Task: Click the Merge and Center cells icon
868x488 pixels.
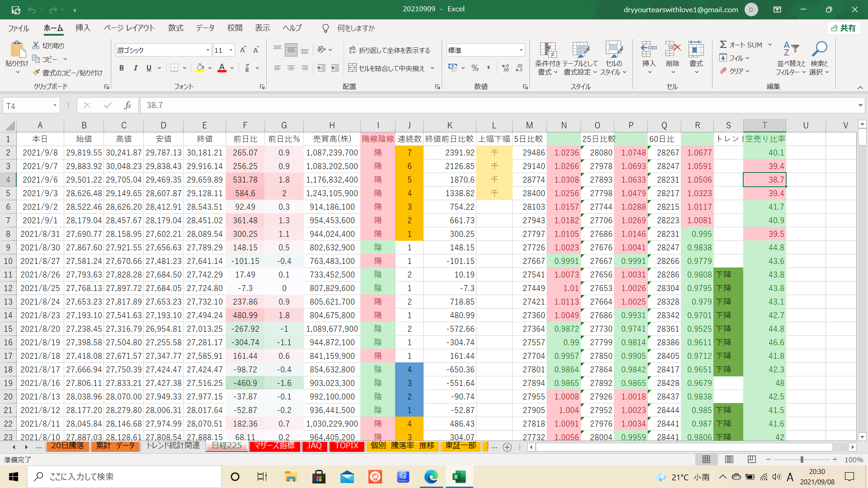Action: (x=352, y=68)
